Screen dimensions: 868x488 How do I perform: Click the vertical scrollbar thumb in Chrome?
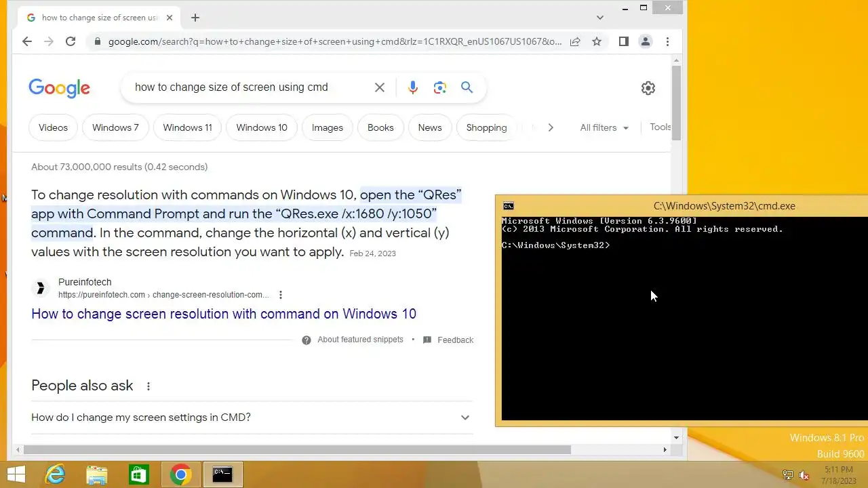point(676,103)
